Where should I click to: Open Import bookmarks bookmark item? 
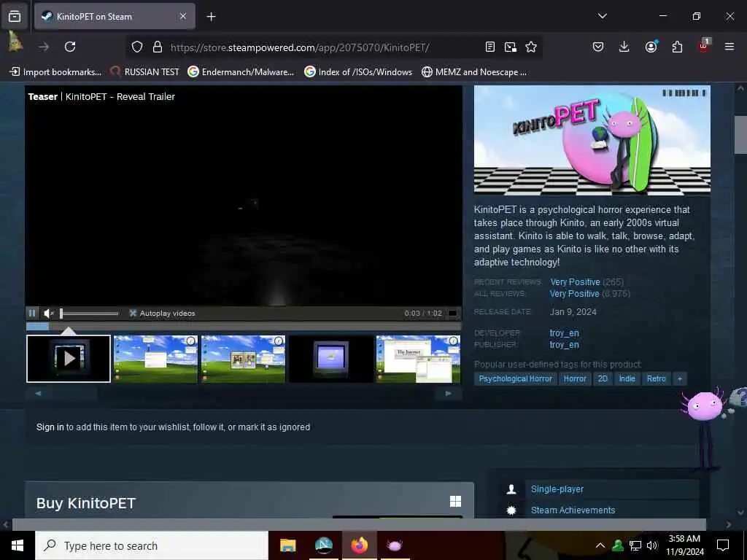pyautogui.click(x=55, y=72)
